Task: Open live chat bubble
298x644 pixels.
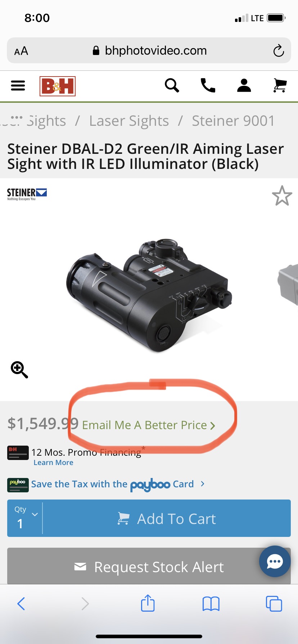Action: [275, 562]
